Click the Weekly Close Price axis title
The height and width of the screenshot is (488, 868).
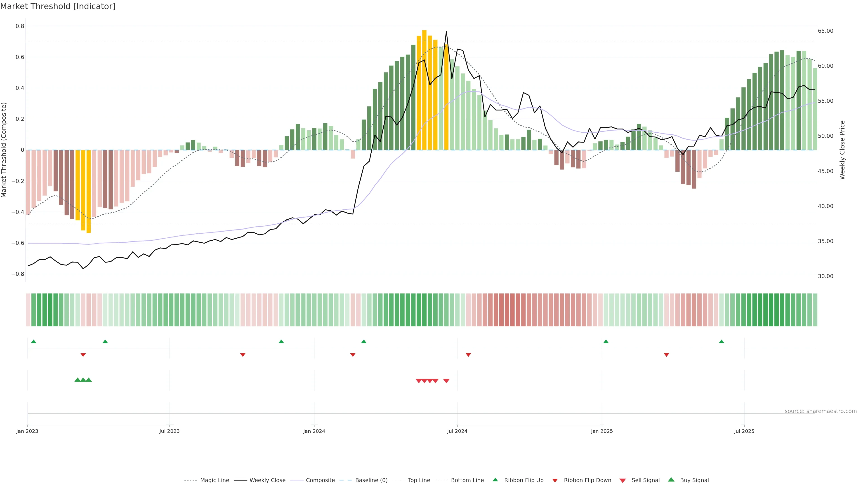click(842, 150)
